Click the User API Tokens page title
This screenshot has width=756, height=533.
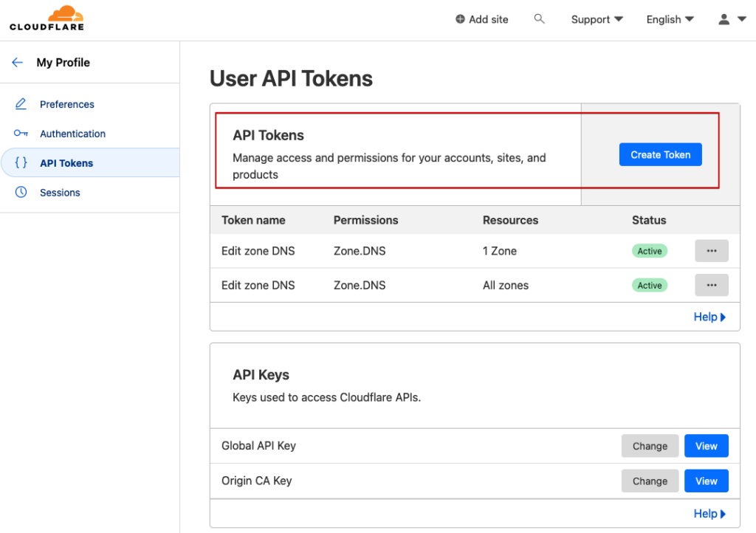click(291, 78)
